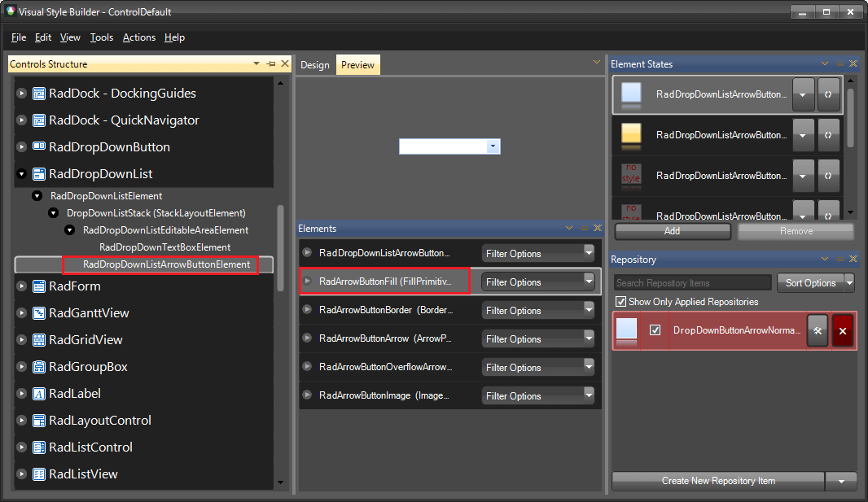
Task: Expand the RadGridView tree node
Action: click(x=20, y=339)
